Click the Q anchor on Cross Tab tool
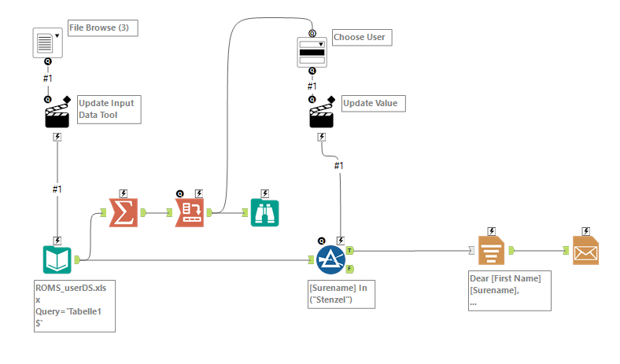620x364 pixels. 180,193
